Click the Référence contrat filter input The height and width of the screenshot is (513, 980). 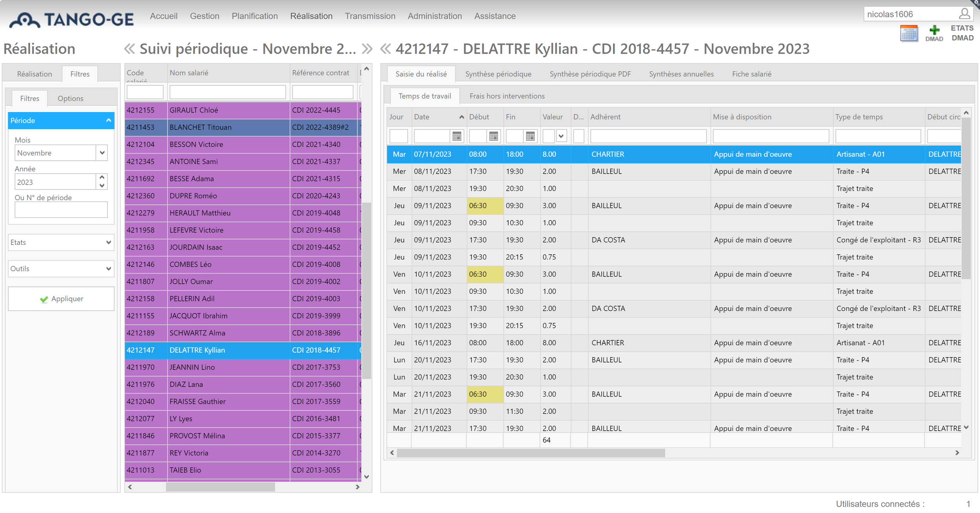[x=323, y=92]
